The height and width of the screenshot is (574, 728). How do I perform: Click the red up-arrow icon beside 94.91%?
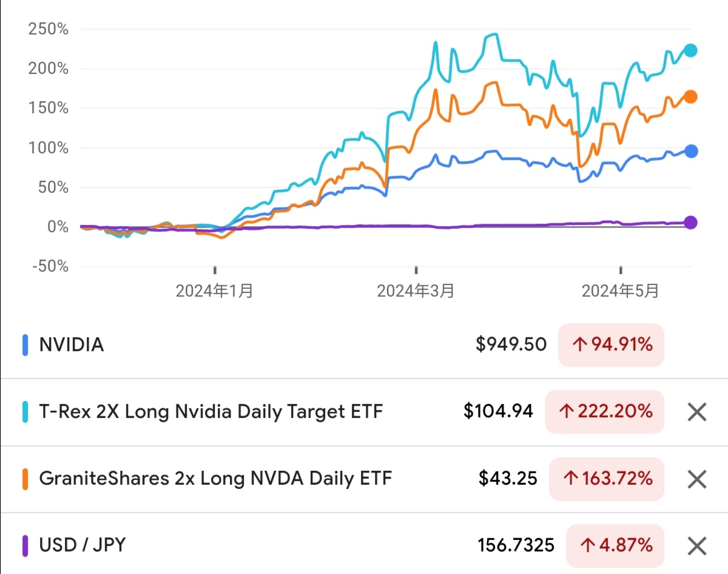pos(579,345)
